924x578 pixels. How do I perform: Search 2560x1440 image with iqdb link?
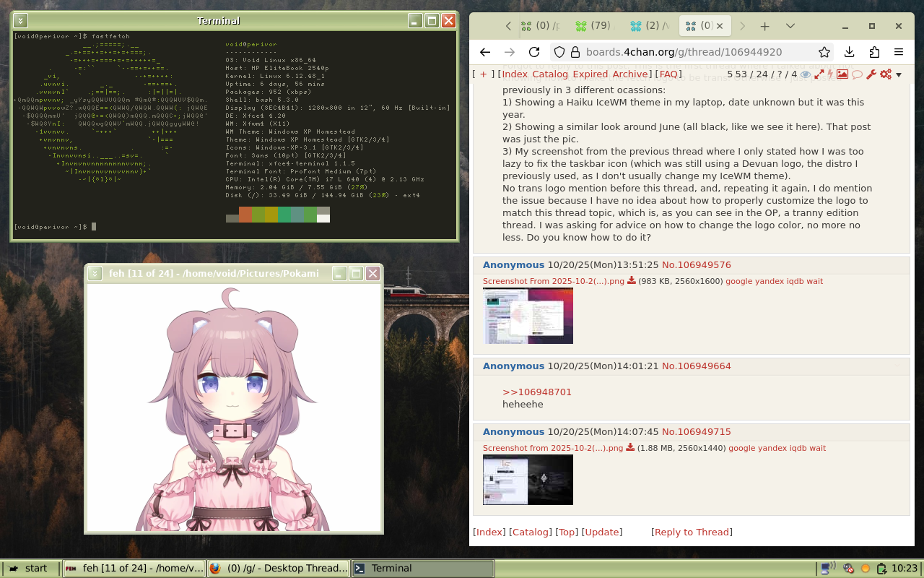798,448
